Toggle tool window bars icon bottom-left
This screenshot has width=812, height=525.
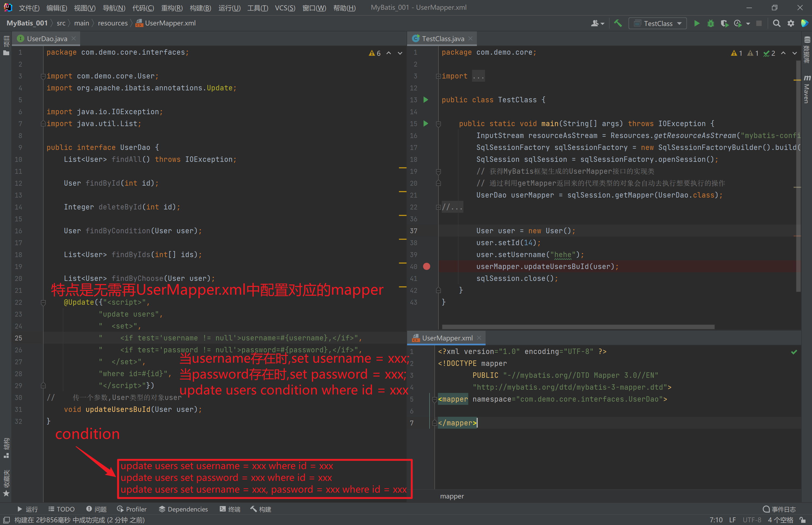tap(6, 520)
